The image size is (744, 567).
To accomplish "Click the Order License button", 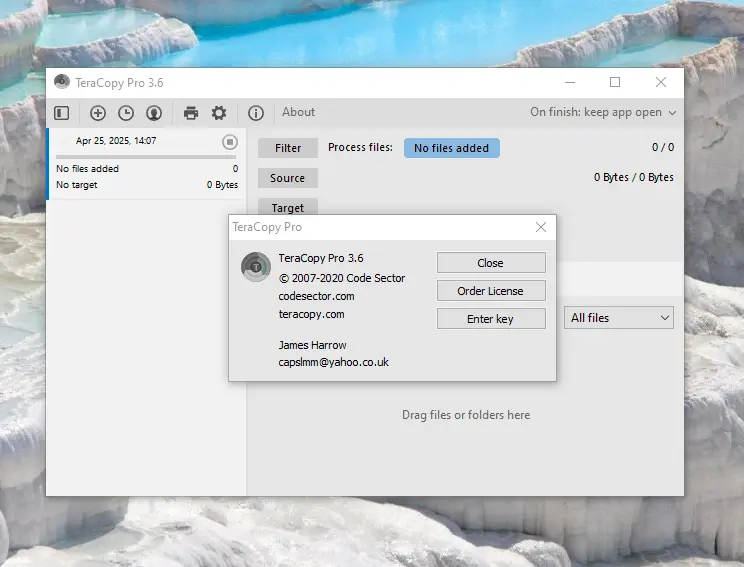I will [x=491, y=290].
